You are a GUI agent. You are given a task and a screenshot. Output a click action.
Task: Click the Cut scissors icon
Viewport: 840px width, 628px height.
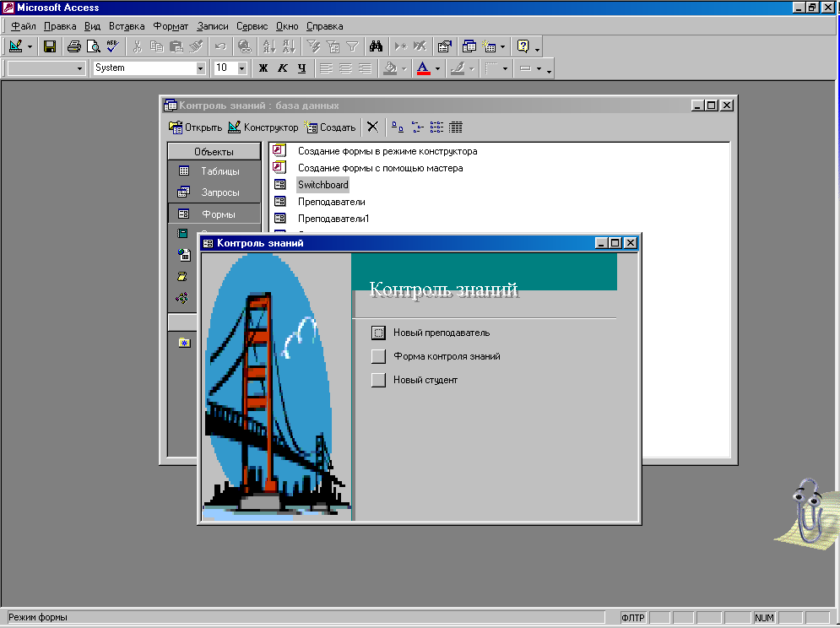(137, 46)
